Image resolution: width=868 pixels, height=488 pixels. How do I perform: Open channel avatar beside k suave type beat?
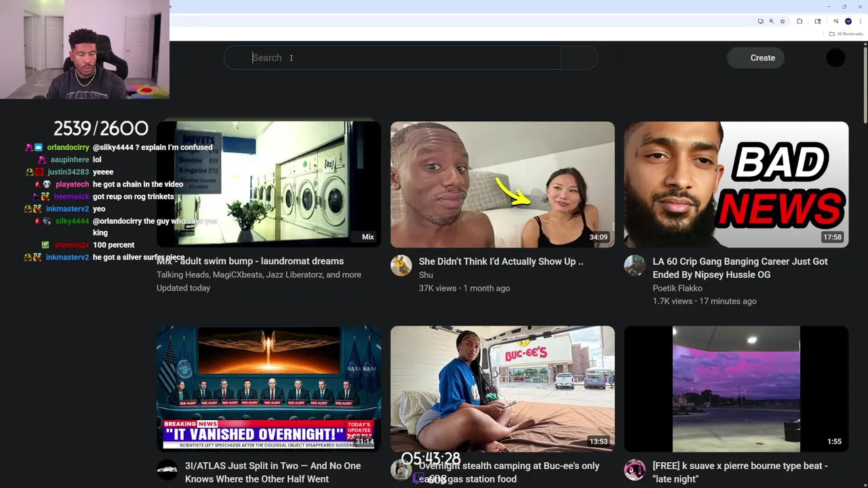coord(635,470)
